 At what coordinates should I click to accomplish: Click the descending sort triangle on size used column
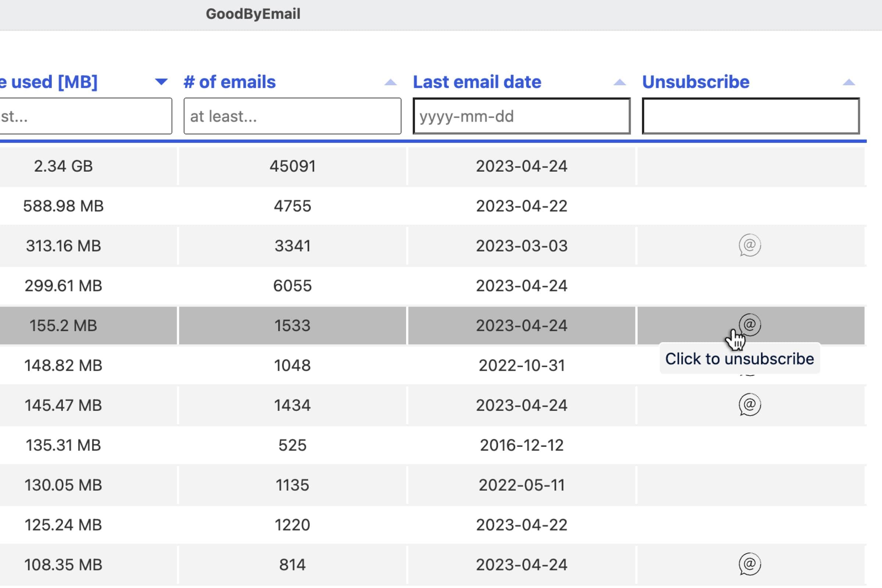pos(161,82)
